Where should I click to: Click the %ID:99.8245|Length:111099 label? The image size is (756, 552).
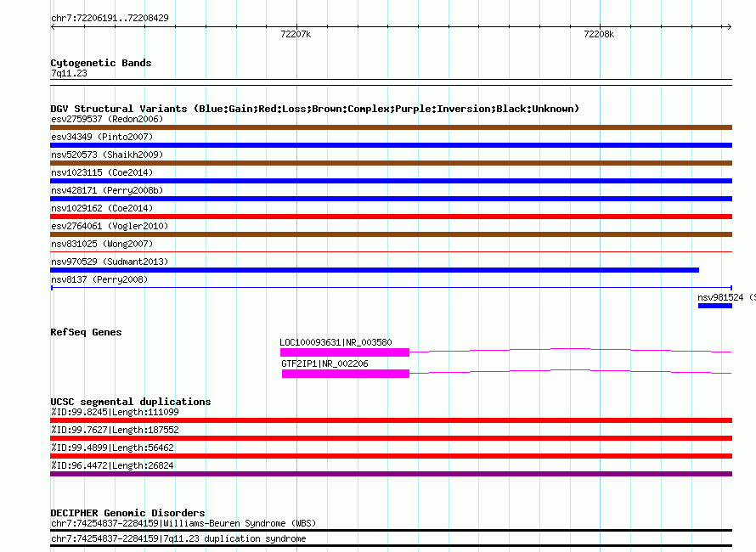point(115,412)
